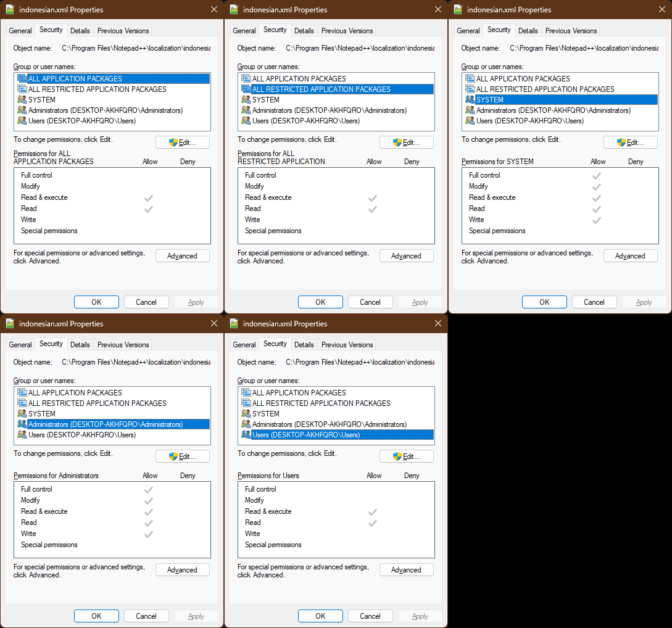
Task: Click Users group icon in ALL RESTRICTED APPLICATION permissions window
Action: (246, 120)
